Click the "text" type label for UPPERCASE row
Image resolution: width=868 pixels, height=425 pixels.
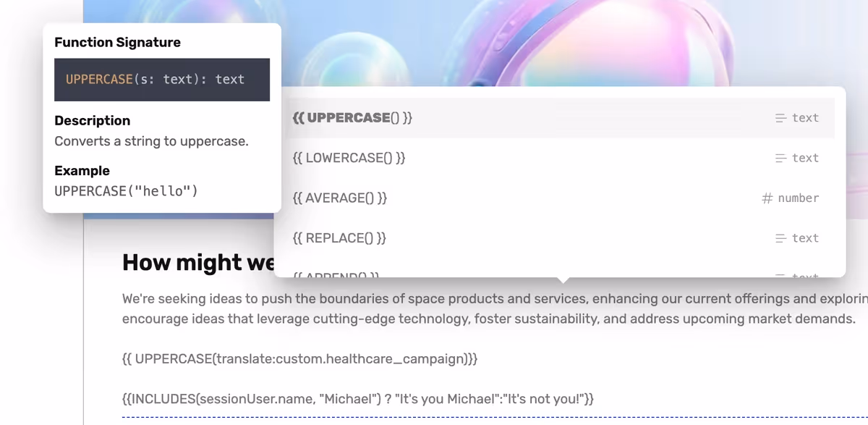coord(805,118)
